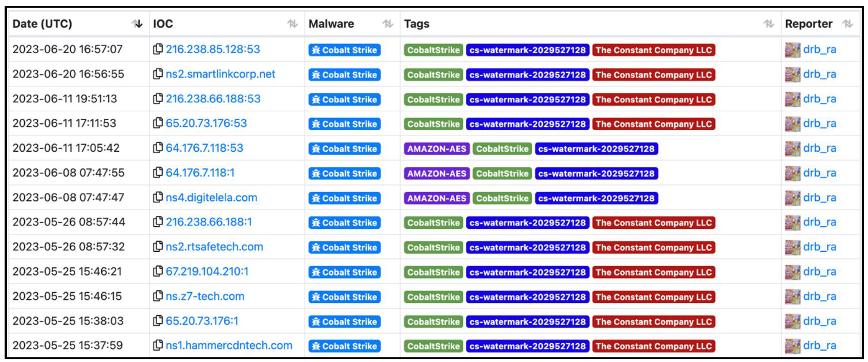Sort the table by IOC column
Screen dimensions: 868x362
click(x=292, y=24)
